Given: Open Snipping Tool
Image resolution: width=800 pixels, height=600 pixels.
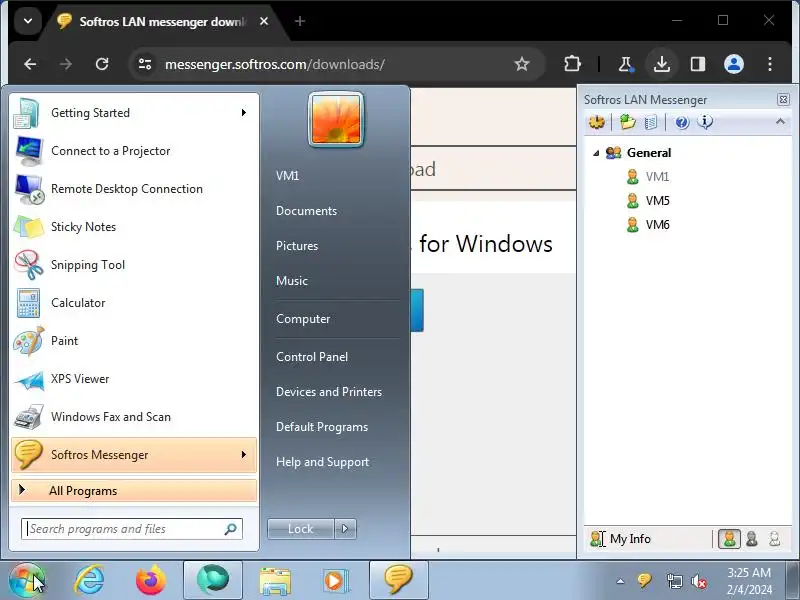Looking at the screenshot, I should [x=134, y=265].
